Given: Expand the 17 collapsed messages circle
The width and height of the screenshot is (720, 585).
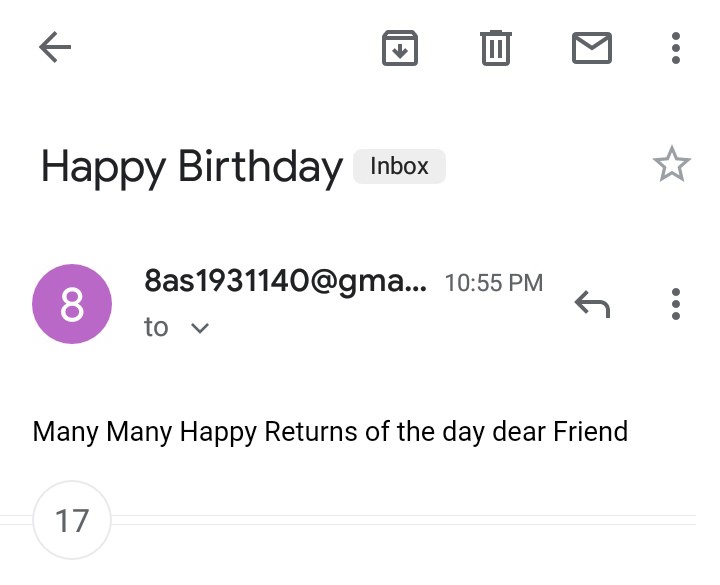Looking at the screenshot, I should [x=72, y=520].
